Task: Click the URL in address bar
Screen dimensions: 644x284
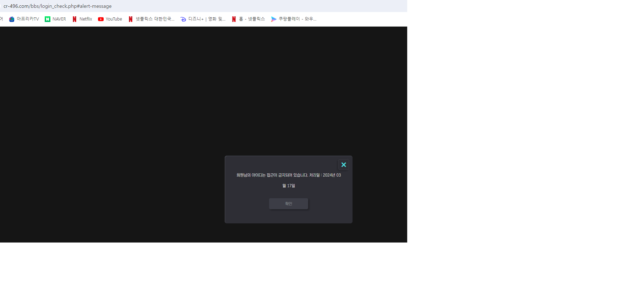Action: coord(58,6)
